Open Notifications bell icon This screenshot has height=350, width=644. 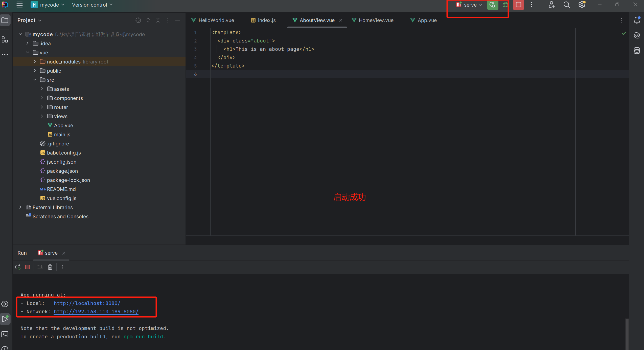click(x=637, y=20)
